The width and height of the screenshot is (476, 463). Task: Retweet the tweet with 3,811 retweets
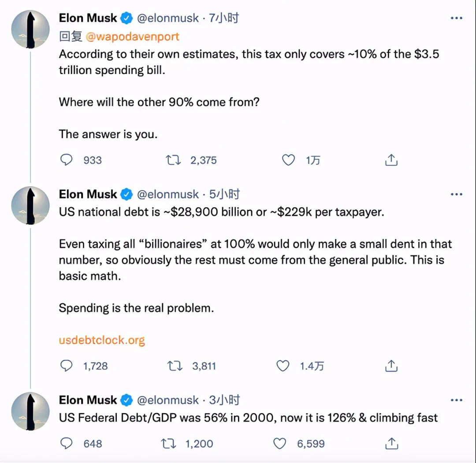tap(175, 366)
